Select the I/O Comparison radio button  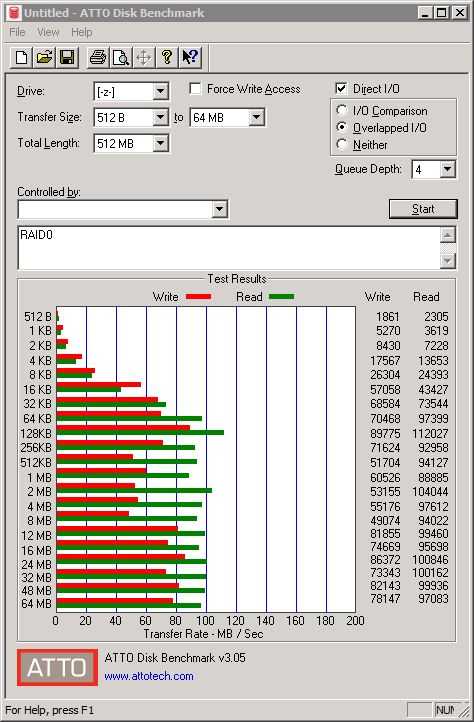(342, 111)
